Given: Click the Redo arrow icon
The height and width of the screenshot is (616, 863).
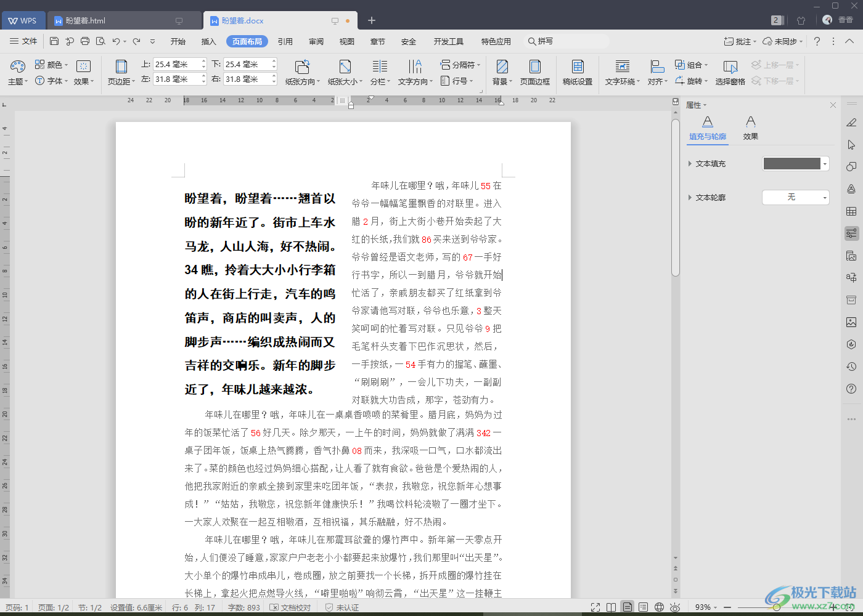Looking at the screenshot, I should [x=136, y=41].
